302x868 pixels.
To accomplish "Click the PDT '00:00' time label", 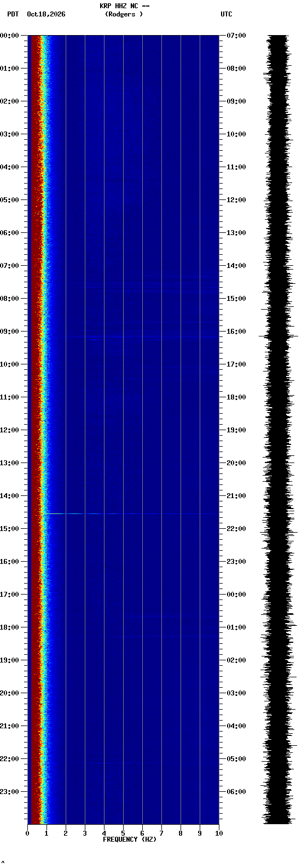I will tap(9, 36).
